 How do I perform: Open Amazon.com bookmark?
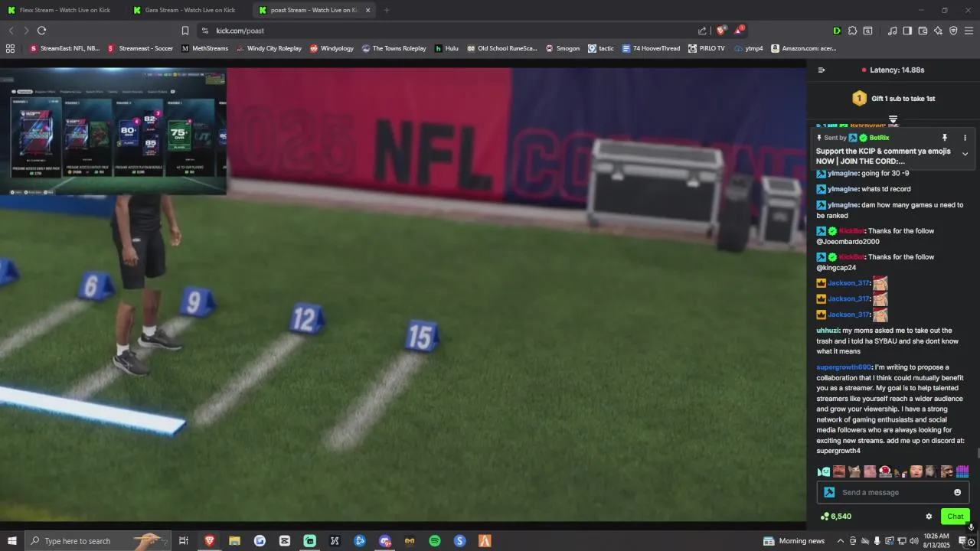pyautogui.click(x=803, y=48)
